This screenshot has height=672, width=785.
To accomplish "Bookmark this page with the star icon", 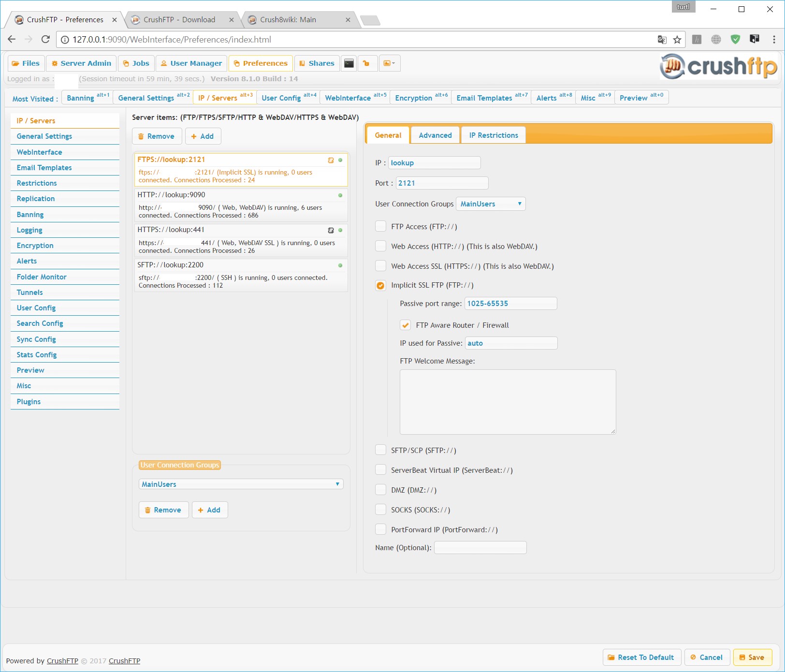I will (677, 40).
